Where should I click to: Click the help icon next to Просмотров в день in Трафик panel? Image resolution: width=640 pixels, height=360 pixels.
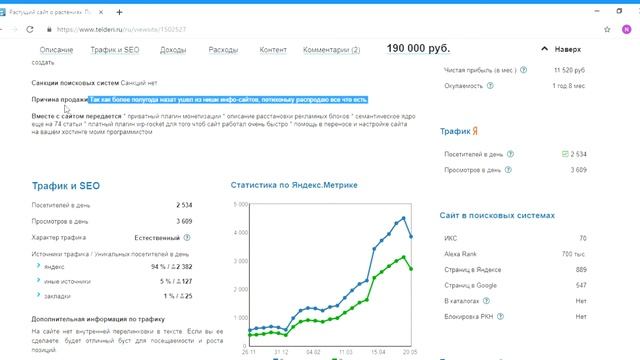click(508, 170)
